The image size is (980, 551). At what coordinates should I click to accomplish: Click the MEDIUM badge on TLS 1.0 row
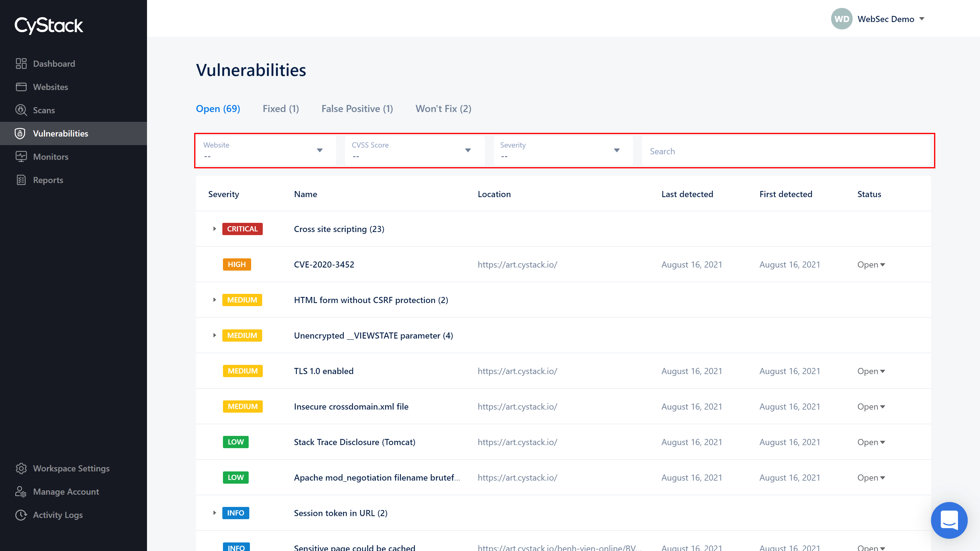243,371
